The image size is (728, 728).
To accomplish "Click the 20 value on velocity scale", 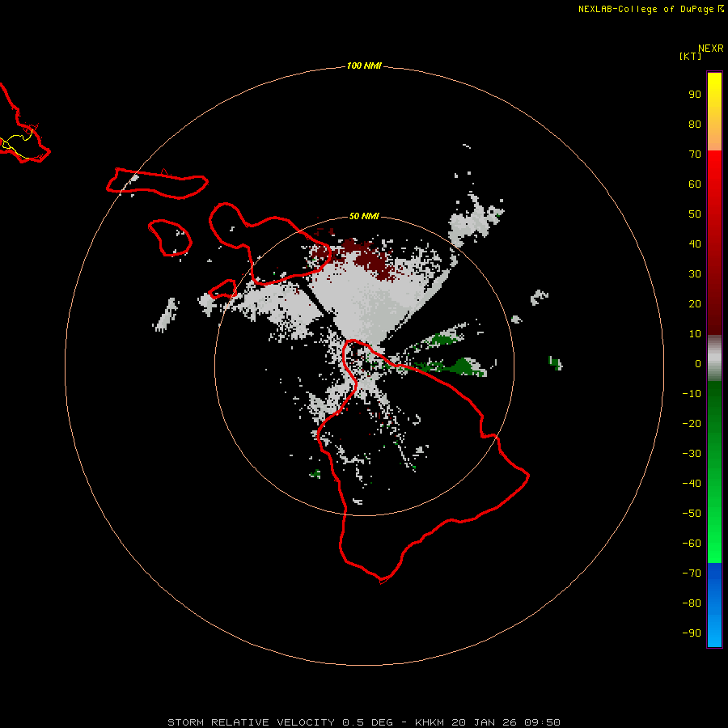I will pos(695,304).
